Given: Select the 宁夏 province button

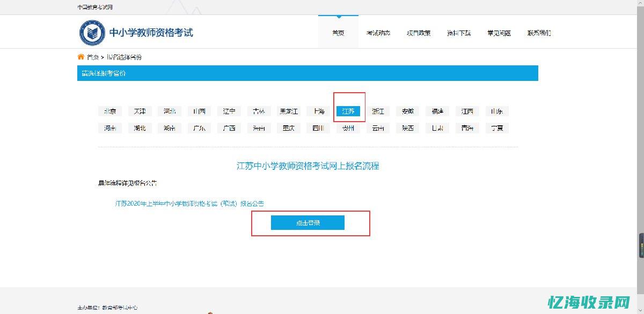Looking at the screenshot, I should coord(496,128).
